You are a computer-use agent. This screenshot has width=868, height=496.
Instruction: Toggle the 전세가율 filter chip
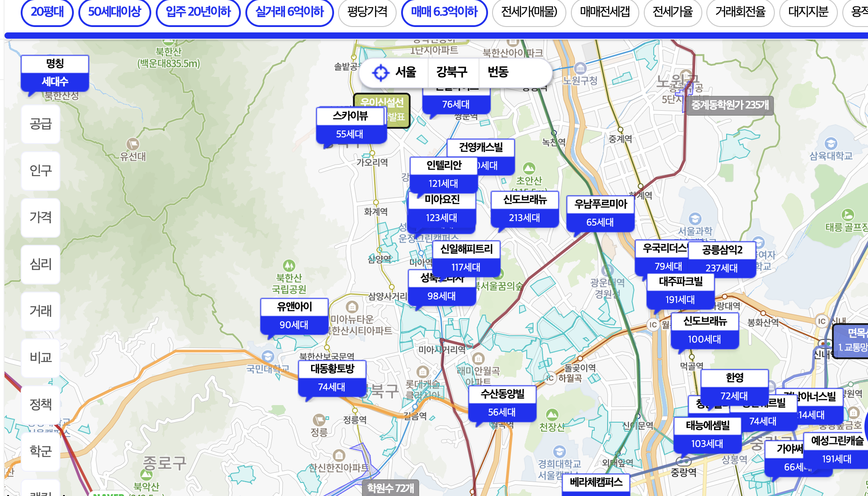(x=673, y=12)
